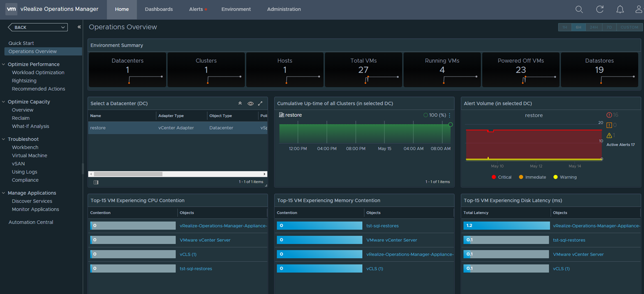Choose the CUSTOM time range
644x294 pixels.
[x=629, y=27]
